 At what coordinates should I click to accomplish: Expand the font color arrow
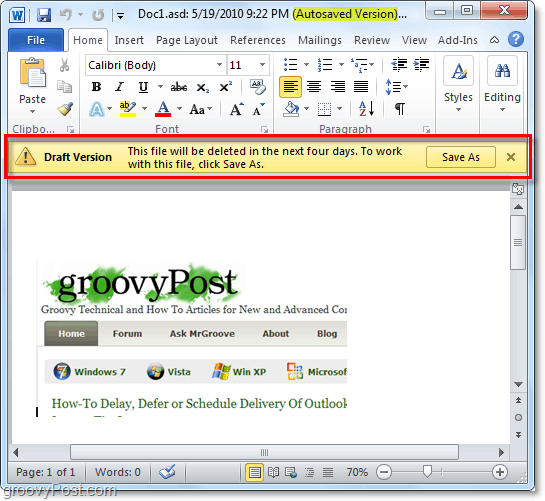(x=179, y=109)
